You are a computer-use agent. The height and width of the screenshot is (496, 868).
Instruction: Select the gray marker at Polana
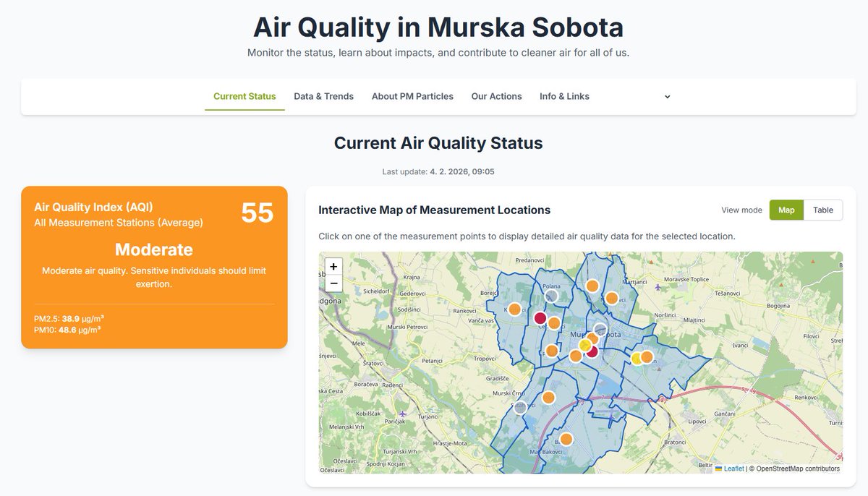point(551,295)
